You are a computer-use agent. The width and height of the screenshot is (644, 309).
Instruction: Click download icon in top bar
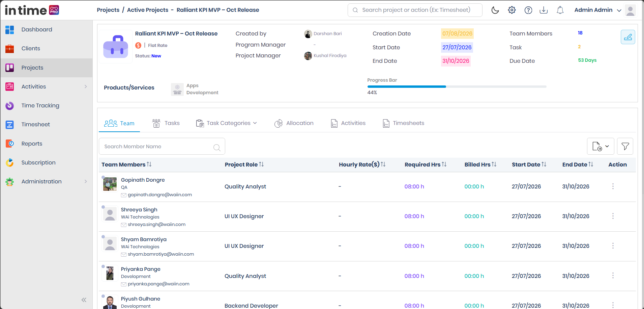(x=544, y=10)
